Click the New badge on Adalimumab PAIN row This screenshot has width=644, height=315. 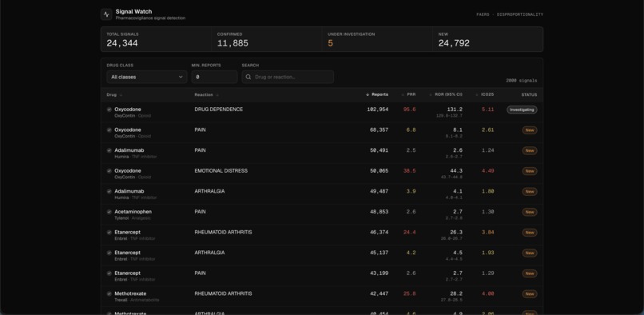(x=530, y=150)
